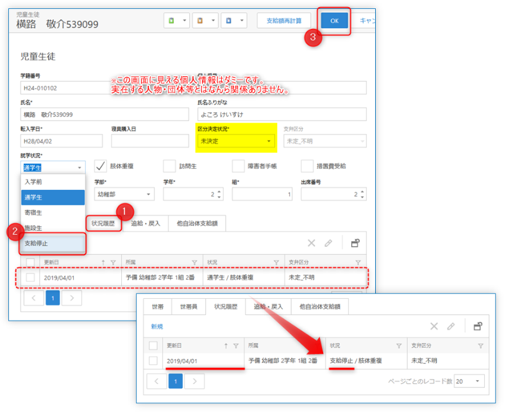Switch to the 世帯 tab in the inset panel
Viewport: 513px width, 420px height.
click(158, 307)
